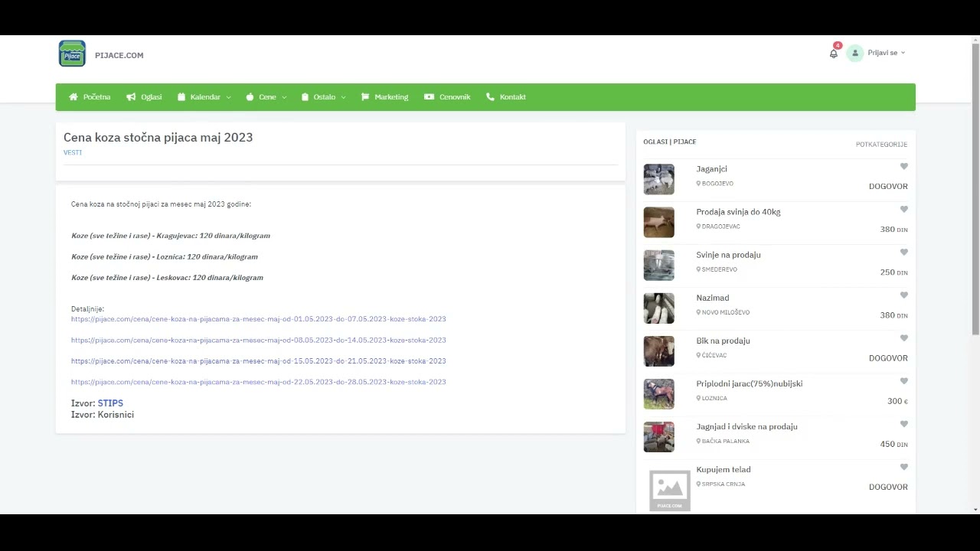
Task: Click the clipboard icon beside Ostalo
Action: 305,97
